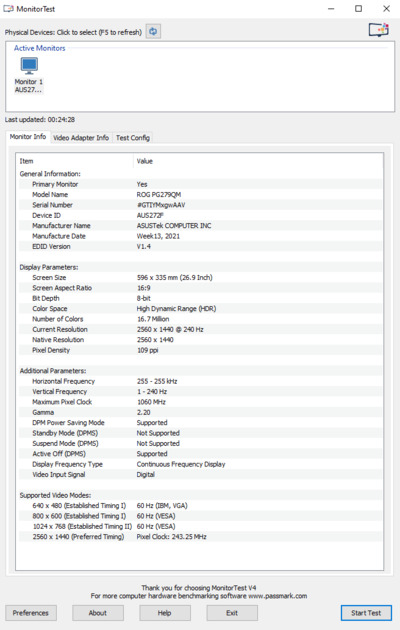Screen dimensions: 400x630
Task: Select the Primary Monitor row
Action: click(x=200, y=184)
